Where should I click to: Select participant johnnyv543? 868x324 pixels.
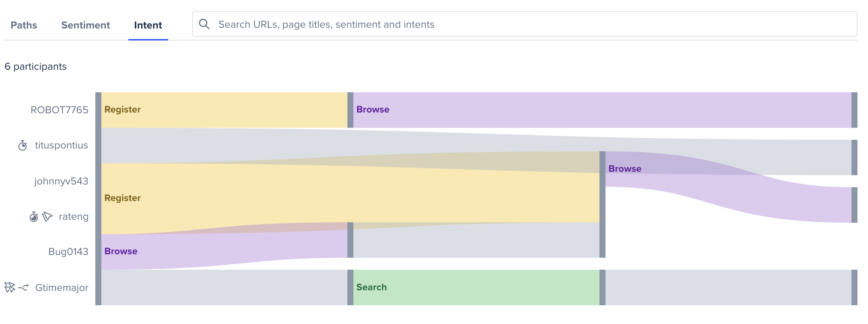coord(61,181)
